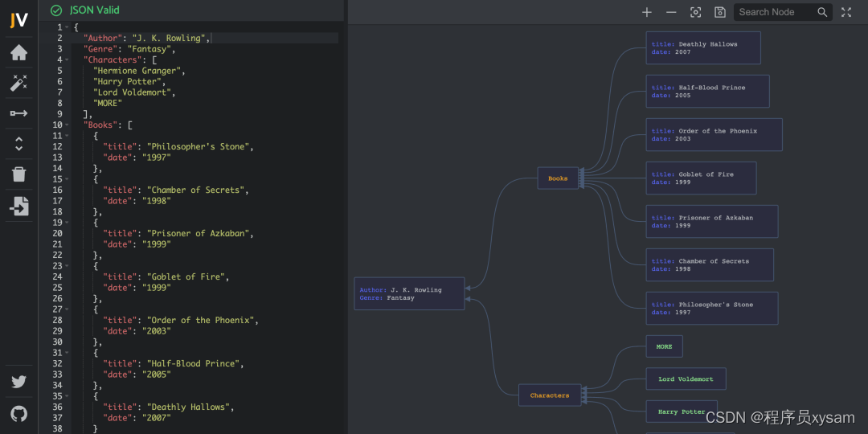This screenshot has width=868, height=434.
Task: Click the expand/collapse nodes icon
Action: (x=18, y=144)
